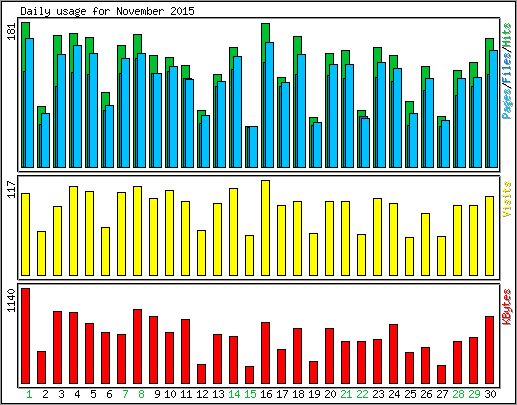Click day label 20 on the x-axis
Image resolution: width=517 pixels, height=405 pixels.
point(330,394)
